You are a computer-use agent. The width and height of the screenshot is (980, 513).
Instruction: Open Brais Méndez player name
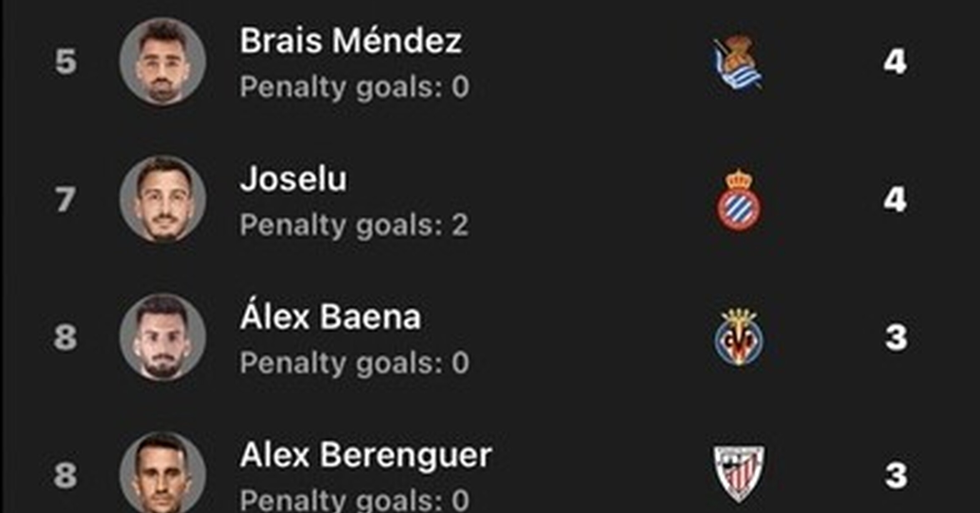351,41
